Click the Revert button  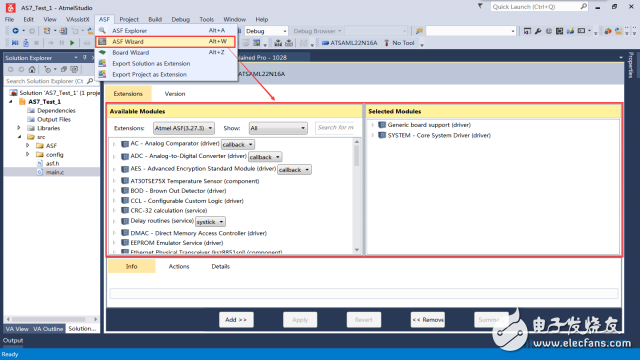click(x=364, y=320)
